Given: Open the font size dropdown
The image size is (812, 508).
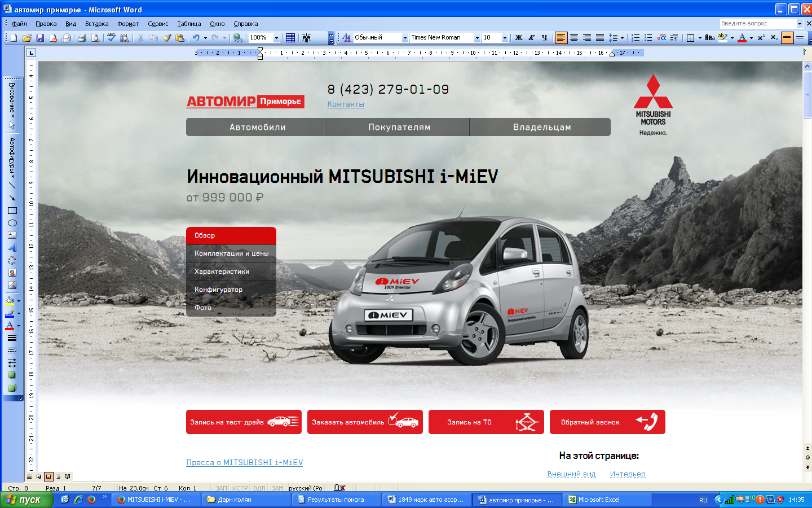Looking at the screenshot, I should [505, 38].
